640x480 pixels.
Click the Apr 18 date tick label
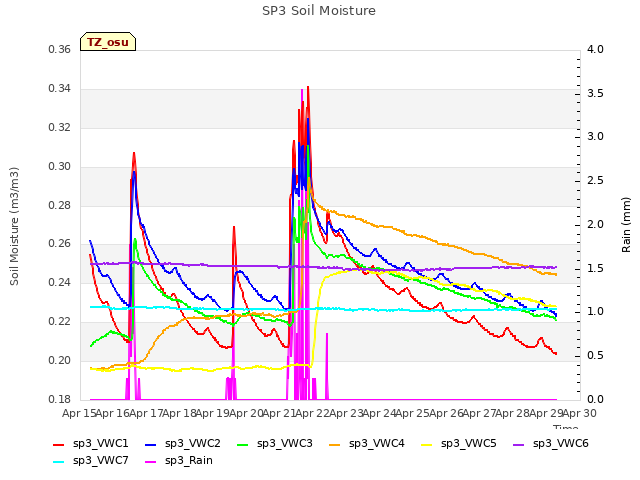point(180,414)
